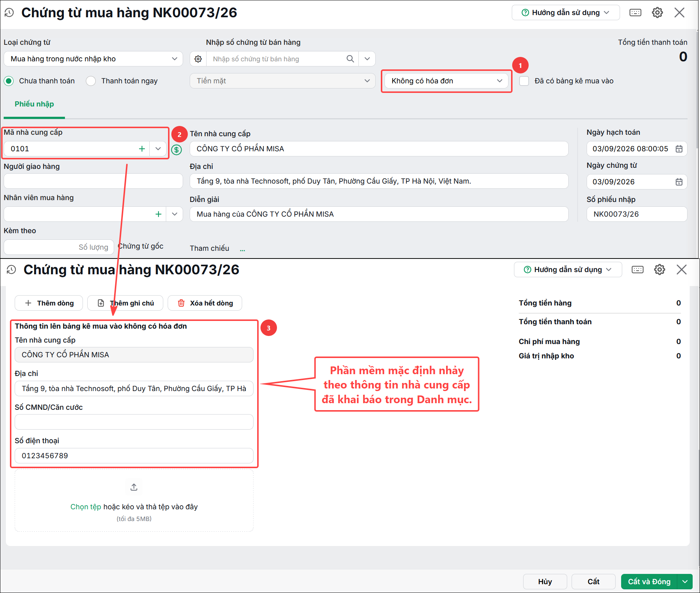Click the Thêm dòng button

point(49,303)
